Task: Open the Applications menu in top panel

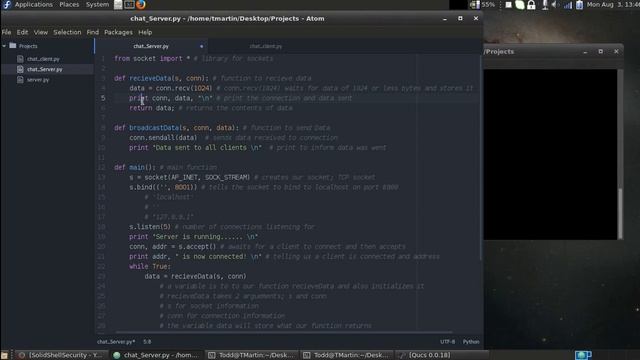Action: point(33,4)
